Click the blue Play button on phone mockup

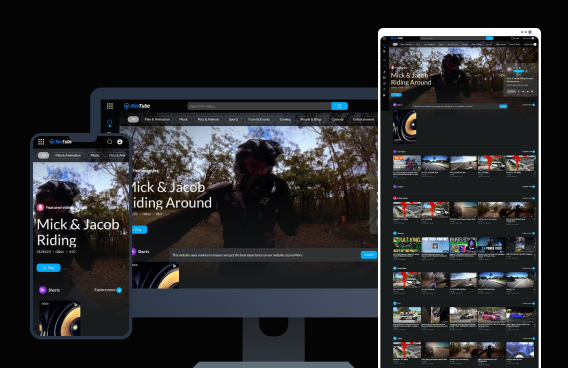click(x=49, y=268)
